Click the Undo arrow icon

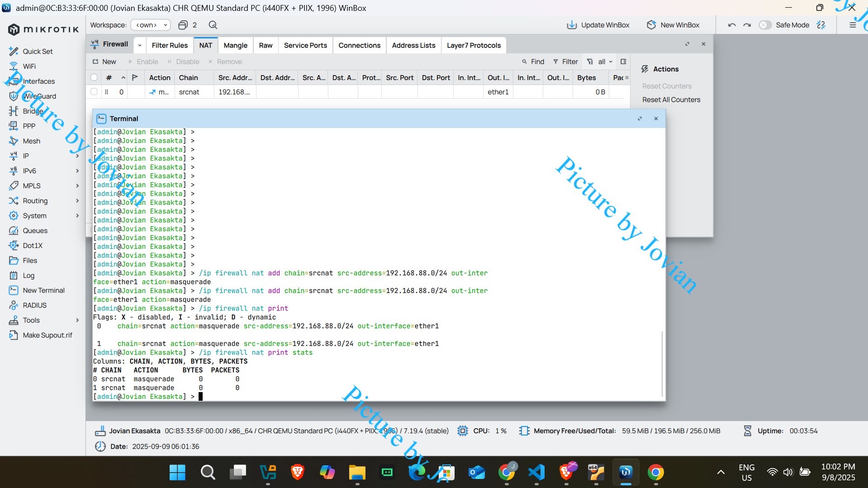[x=732, y=25]
